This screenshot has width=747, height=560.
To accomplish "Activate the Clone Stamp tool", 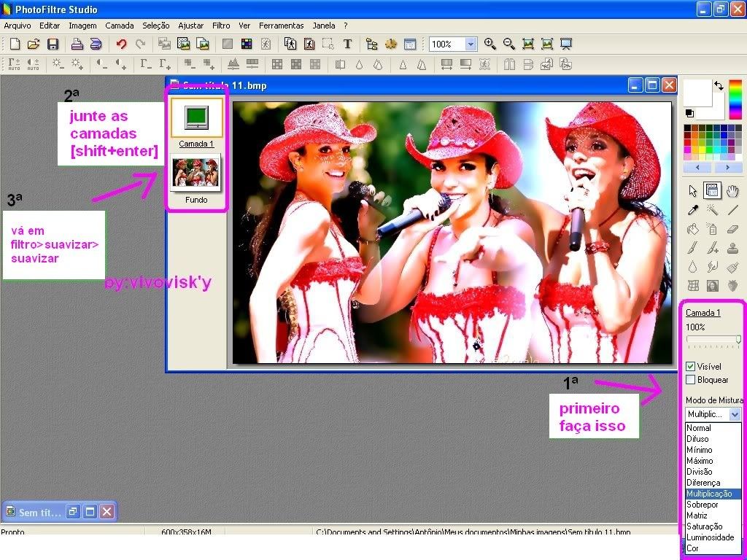I will [733, 248].
